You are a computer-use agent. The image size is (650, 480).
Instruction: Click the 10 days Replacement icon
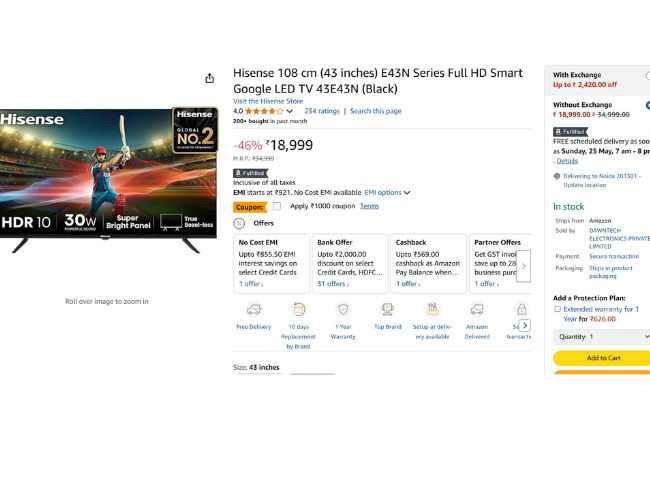(298, 309)
